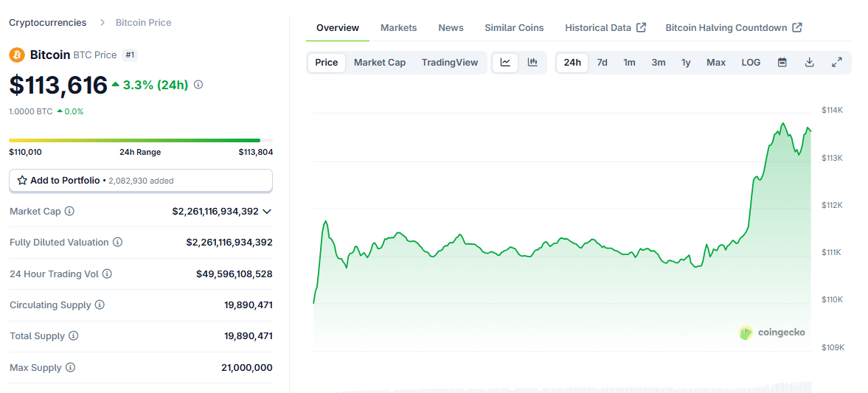
Task: Open Bitcoin Halving Countdown external link
Action: tap(733, 28)
